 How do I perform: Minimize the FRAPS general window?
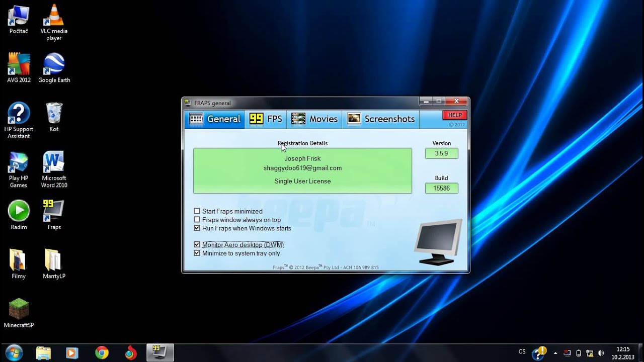tap(426, 101)
